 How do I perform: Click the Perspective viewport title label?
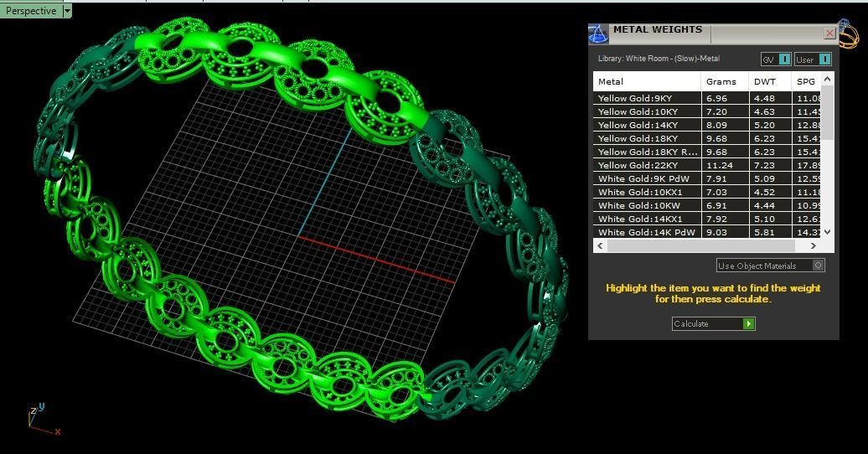pos(31,11)
